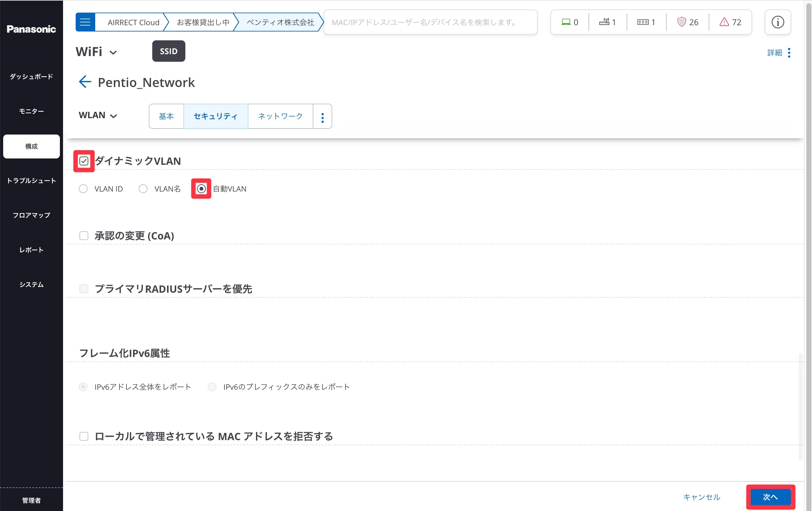Switch to the 基本 tab
This screenshot has height=511, width=812.
[x=166, y=117]
